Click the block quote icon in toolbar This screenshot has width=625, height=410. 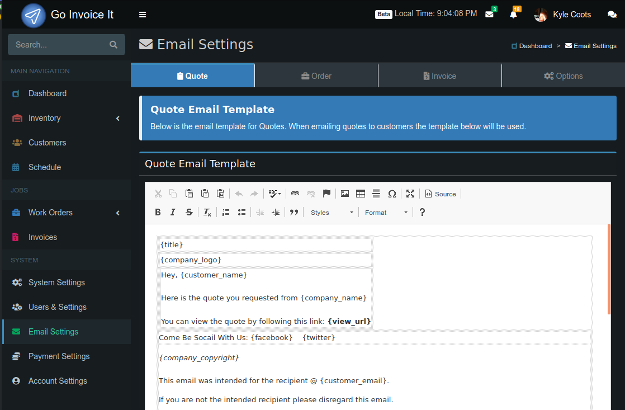(x=294, y=212)
